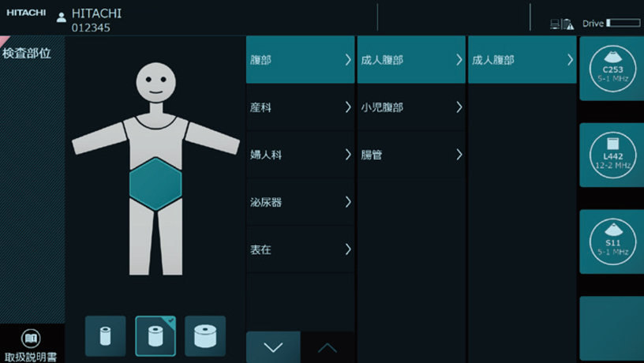Expand the 婦人科 row chevron

pyautogui.click(x=348, y=155)
